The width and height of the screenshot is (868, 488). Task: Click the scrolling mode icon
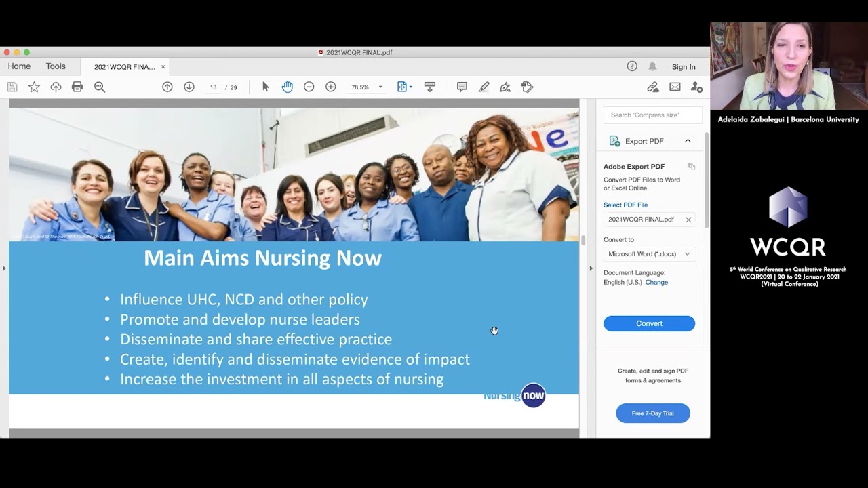click(x=430, y=87)
